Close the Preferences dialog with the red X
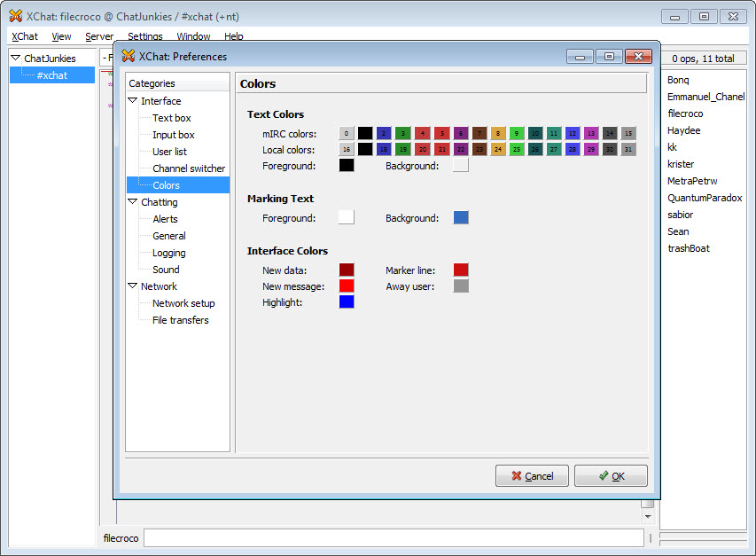Image resolution: width=756 pixels, height=556 pixels. (638, 57)
